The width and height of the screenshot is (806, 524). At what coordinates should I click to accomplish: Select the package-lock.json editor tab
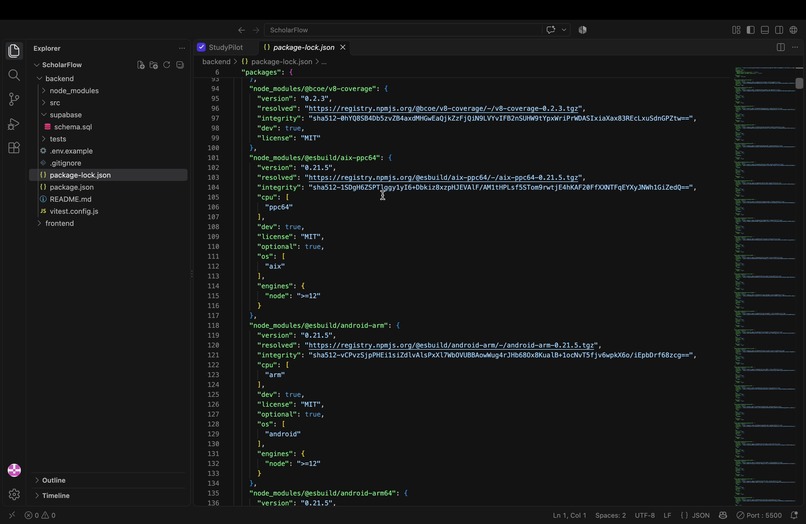click(303, 47)
